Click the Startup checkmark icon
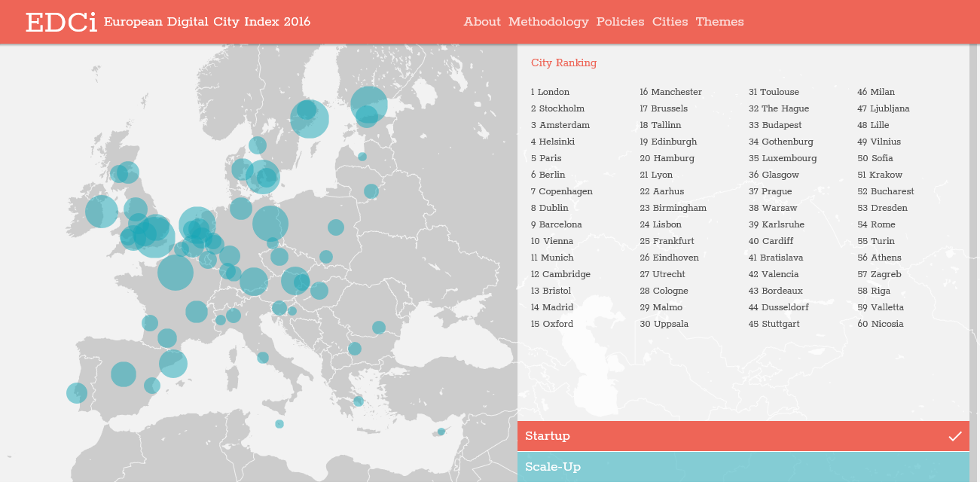Image resolution: width=980 pixels, height=485 pixels. click(954, 436)
